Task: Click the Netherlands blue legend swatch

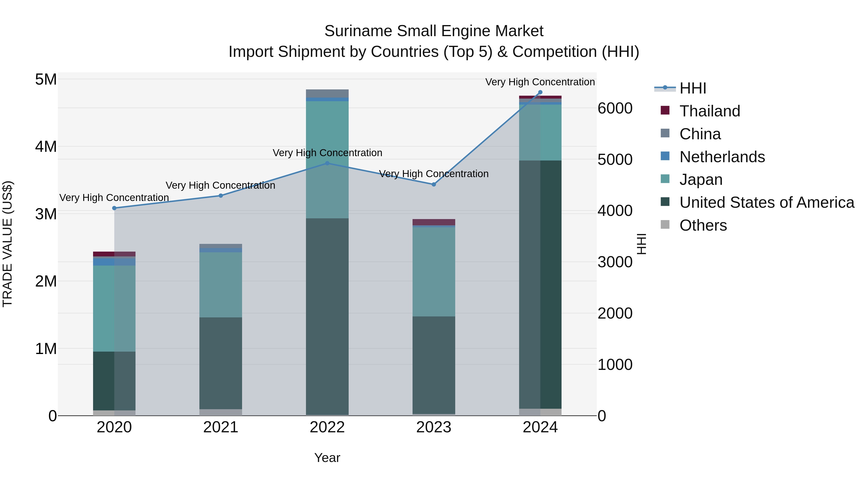Action: 665,156
